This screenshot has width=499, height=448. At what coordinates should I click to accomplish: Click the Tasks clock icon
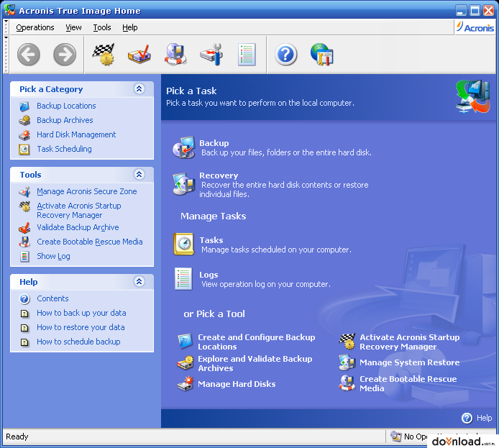(183, 244)
